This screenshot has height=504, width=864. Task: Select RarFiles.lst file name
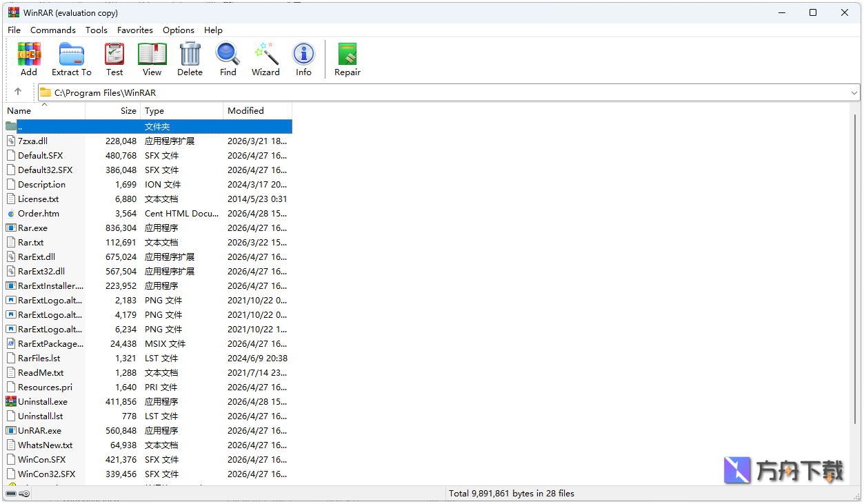tap(39, 358)
